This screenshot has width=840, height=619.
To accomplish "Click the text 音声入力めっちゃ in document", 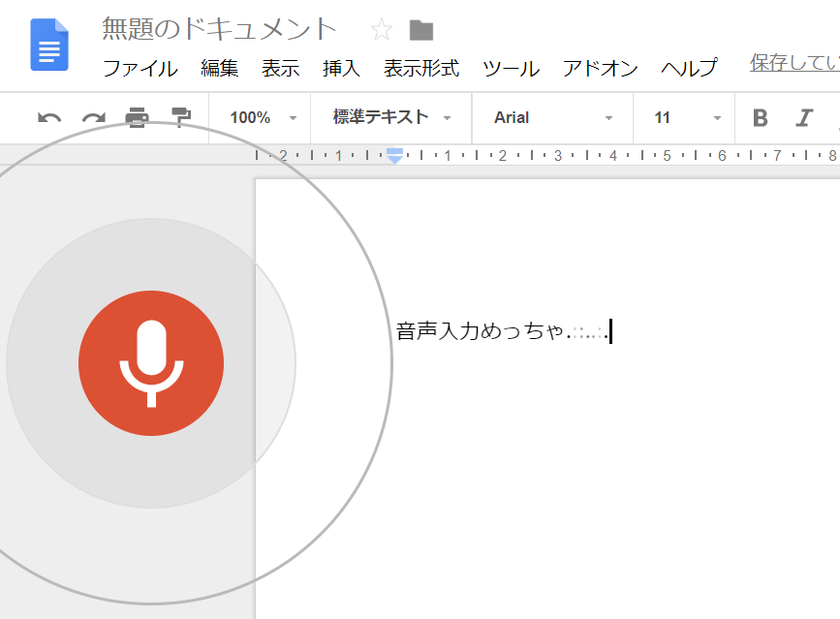I will [480, 331].
